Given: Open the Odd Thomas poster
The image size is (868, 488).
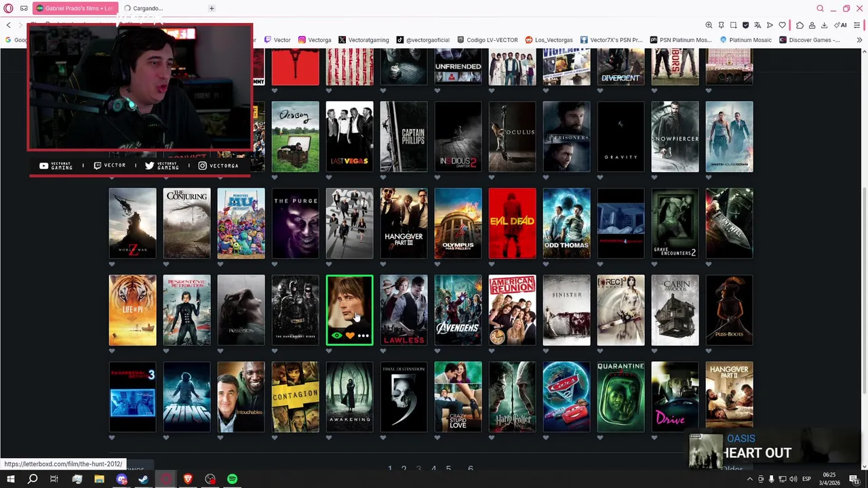Looking at the screenshot, I should tap(566, 224).
